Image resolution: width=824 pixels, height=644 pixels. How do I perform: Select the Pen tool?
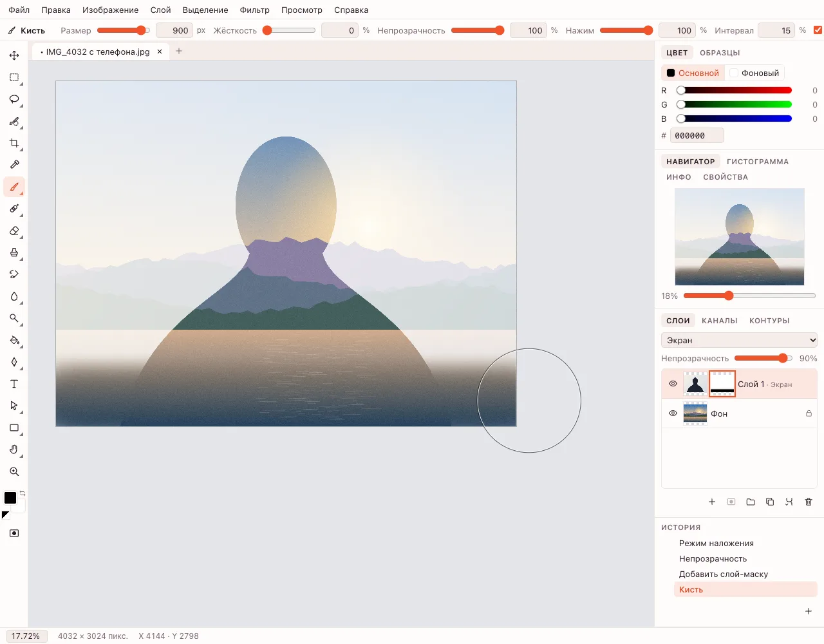pyautogui.click(x=14, y=362)
